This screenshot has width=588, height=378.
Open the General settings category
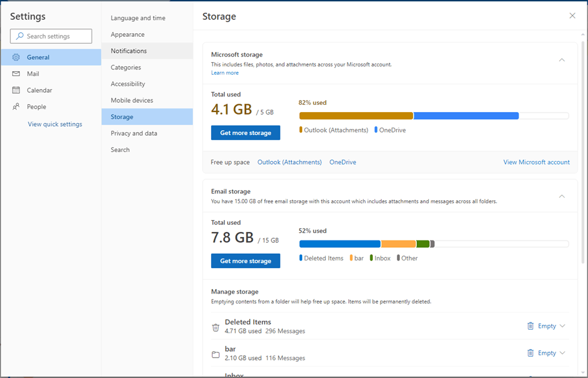51,57
